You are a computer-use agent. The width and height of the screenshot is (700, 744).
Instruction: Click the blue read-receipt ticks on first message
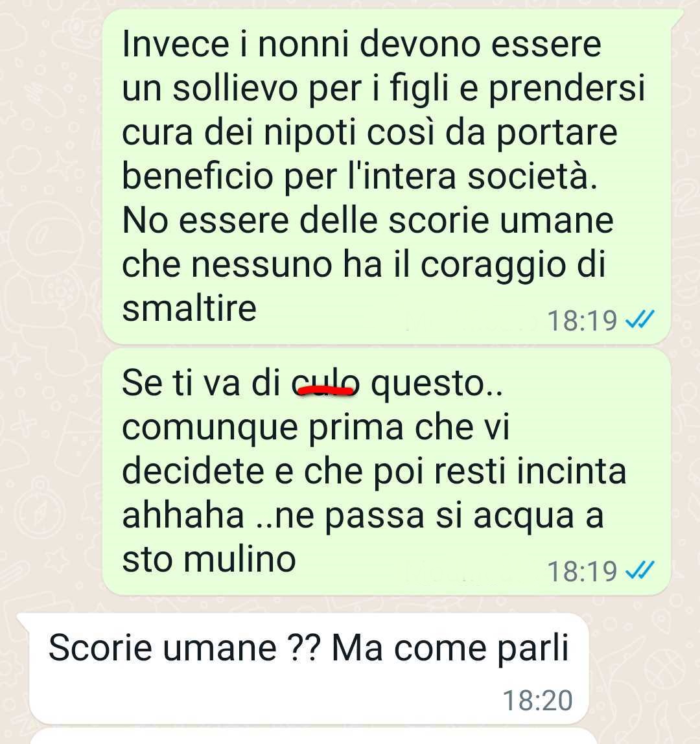pyautogui.click(x=640, y=320)
